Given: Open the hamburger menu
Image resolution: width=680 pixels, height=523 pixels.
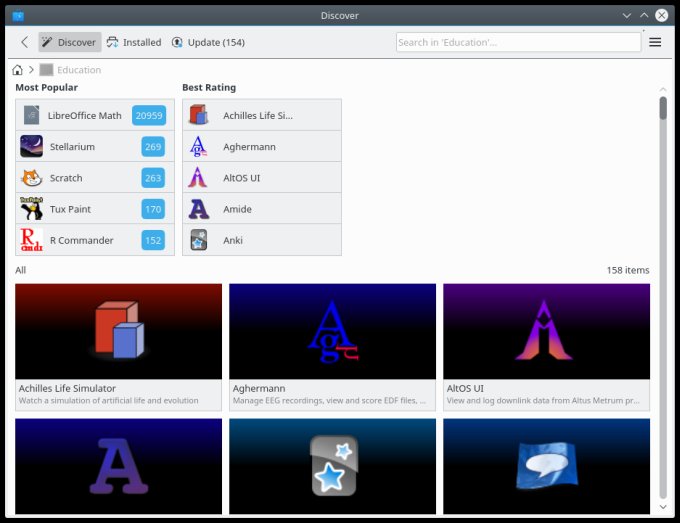Looking at the screenshot, I should tap(655, 42).
